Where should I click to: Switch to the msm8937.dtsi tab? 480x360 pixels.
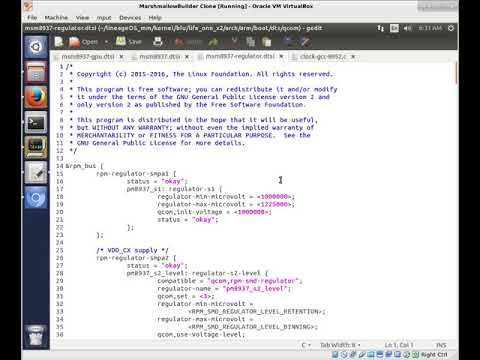click(159, 57)
